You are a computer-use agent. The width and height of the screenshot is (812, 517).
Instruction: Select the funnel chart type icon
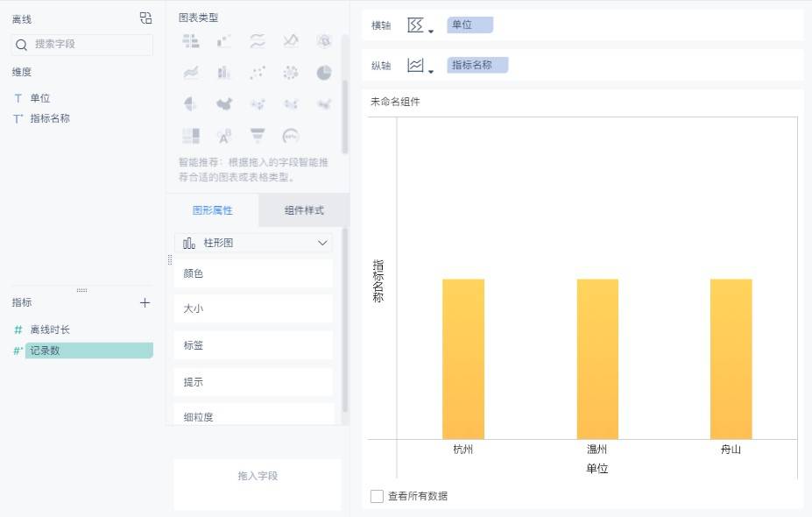pyautogui.click(x=258, y=136)
